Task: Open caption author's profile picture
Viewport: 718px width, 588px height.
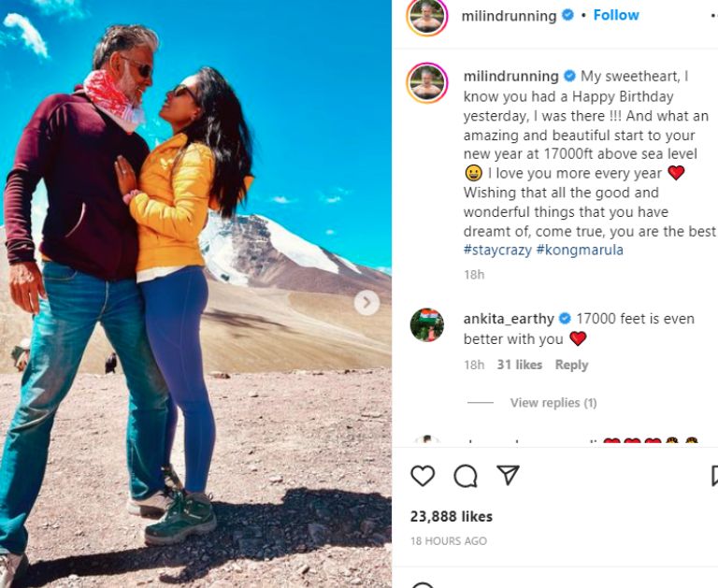Action: click(426, 83)
